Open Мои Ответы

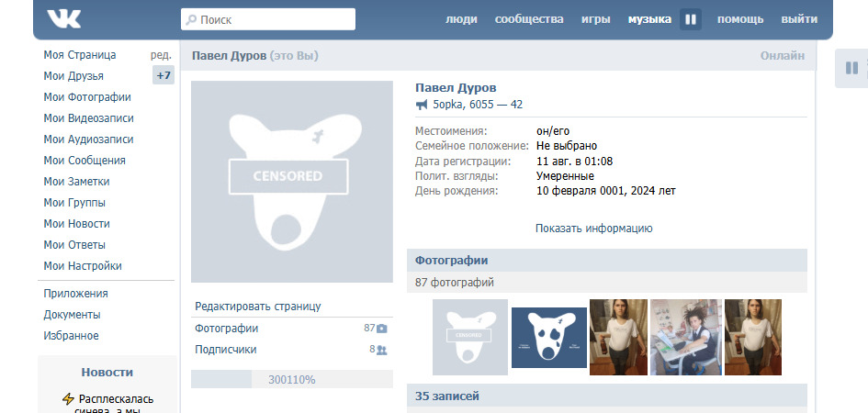click(74, 244)
